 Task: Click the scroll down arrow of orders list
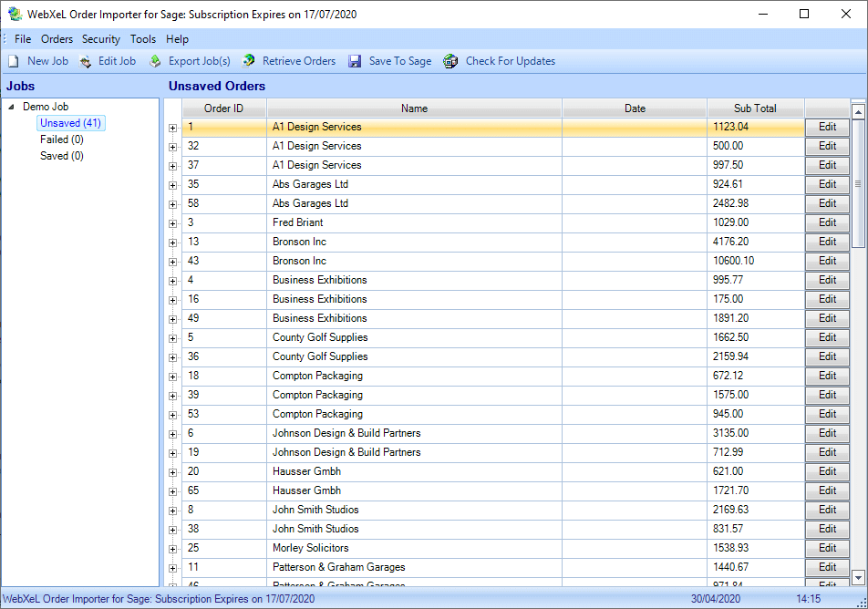pos(858,577)
